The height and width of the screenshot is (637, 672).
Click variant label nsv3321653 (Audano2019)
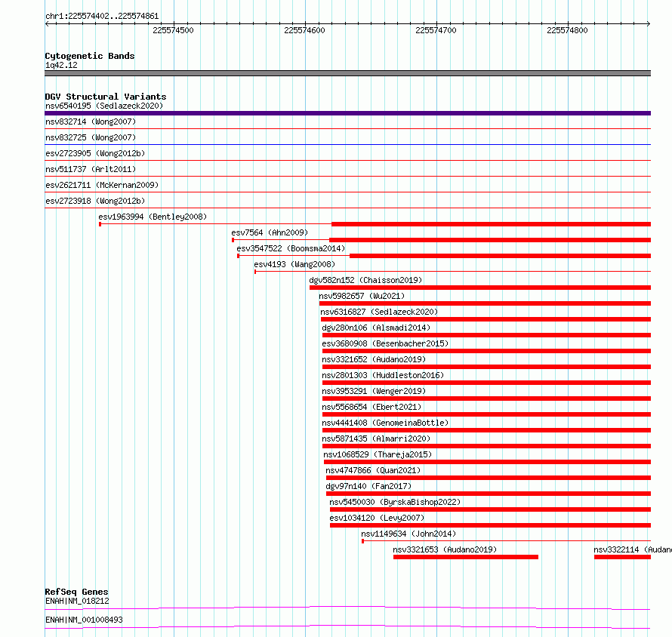click(445, 549)
